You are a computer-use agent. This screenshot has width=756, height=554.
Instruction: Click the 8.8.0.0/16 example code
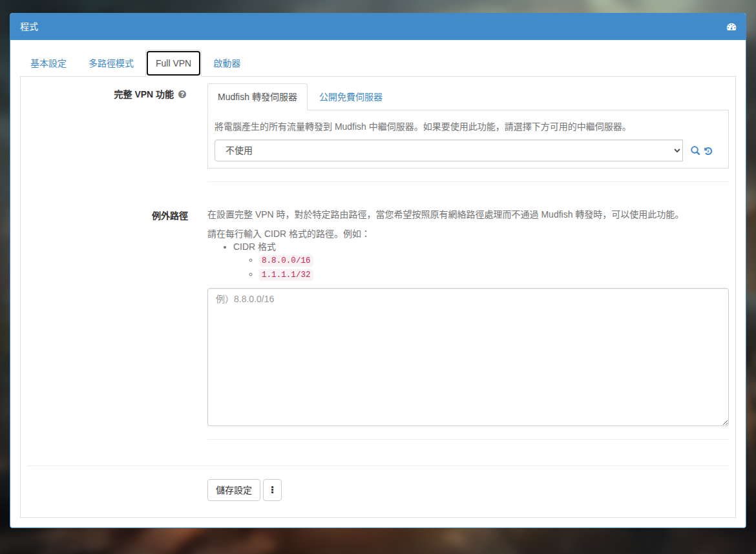286,260
